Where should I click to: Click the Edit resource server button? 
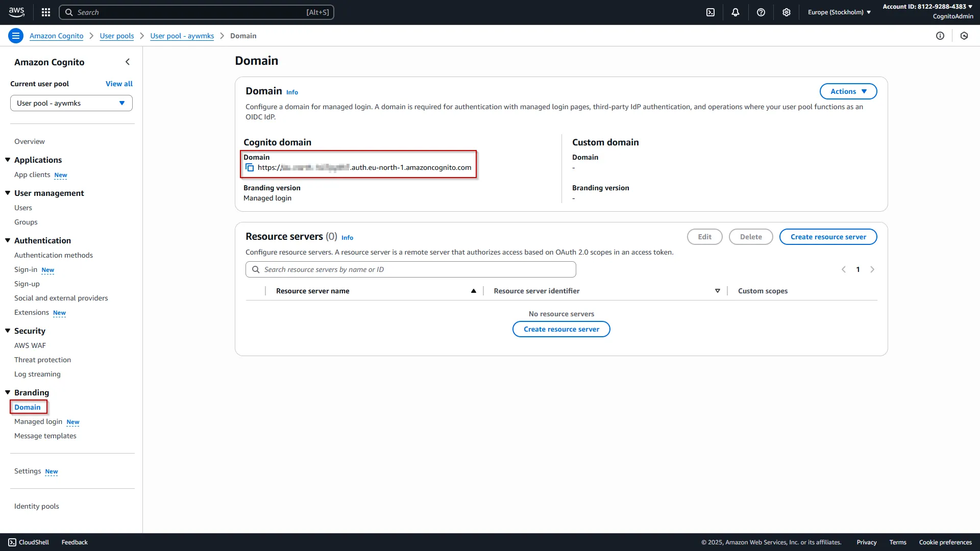tap(704, 237)
